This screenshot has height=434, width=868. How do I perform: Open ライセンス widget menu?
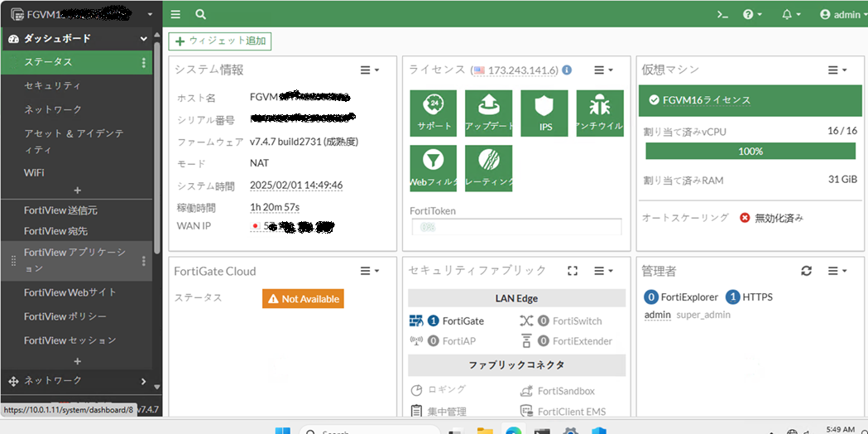pyautogui.click(x=603, y=70)
